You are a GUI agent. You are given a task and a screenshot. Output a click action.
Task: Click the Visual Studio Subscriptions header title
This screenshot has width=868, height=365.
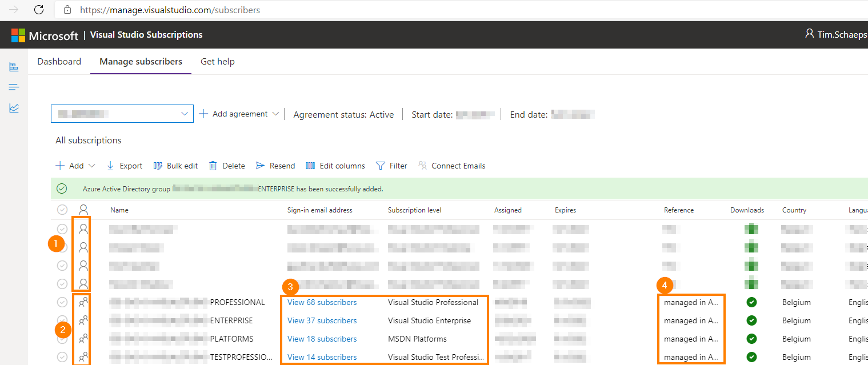pyautogui.click(x=146, y=34)
